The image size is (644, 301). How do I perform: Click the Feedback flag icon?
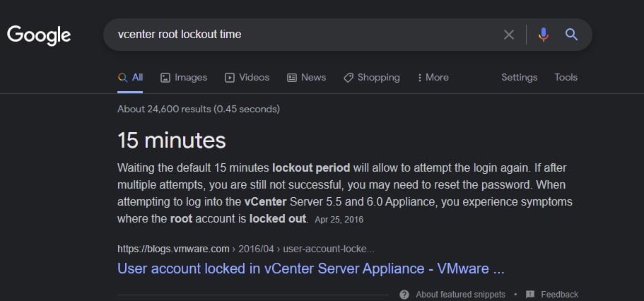tap(530, 295)
